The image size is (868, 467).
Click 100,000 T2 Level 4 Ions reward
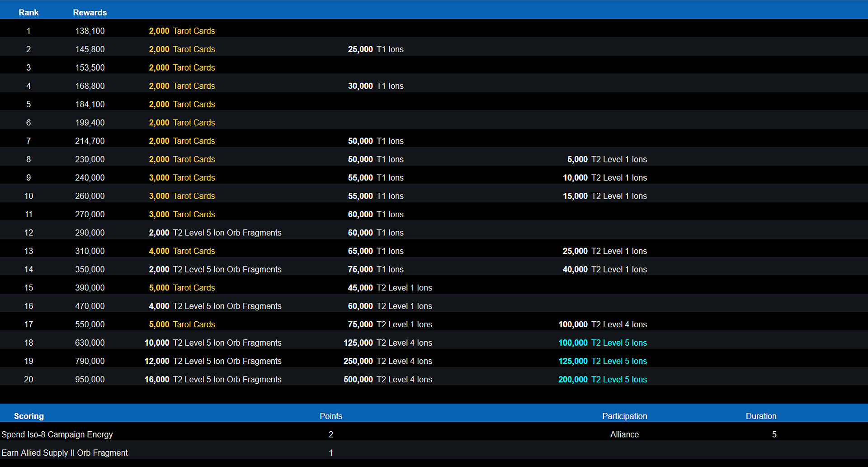(x=603, y=324)
